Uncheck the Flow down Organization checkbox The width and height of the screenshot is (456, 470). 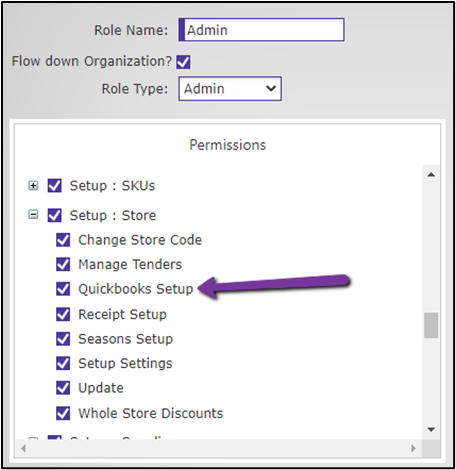183,62
